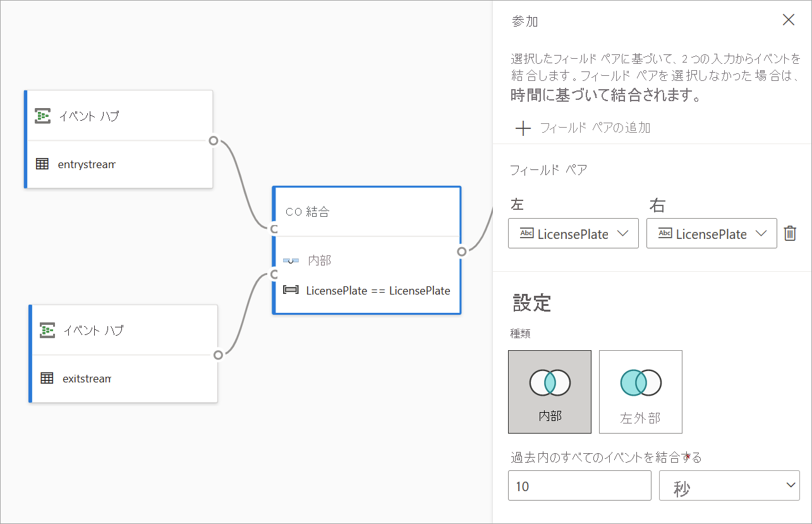The width and height of the screenshot is (812, 524).
Task: Click the Event Hub icon on the exitstream node
Action: [46, 330]
